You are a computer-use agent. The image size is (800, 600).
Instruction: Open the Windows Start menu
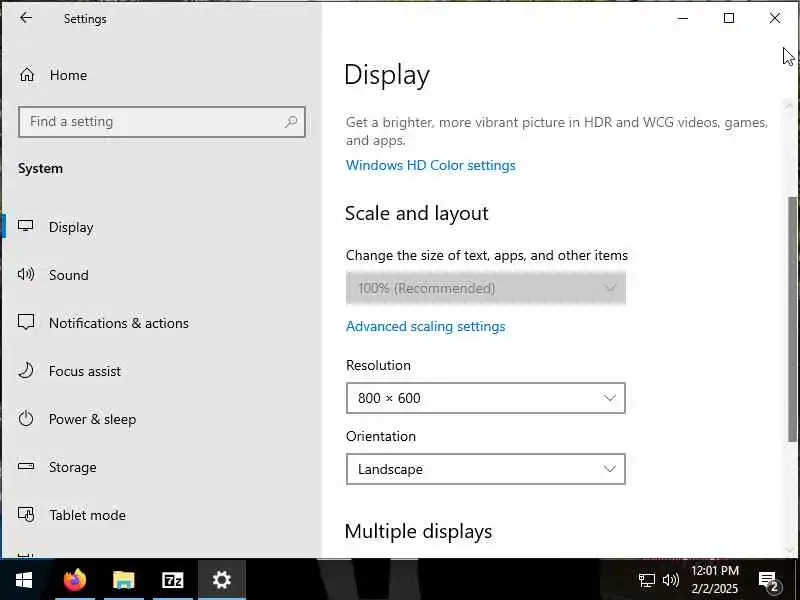24,580
